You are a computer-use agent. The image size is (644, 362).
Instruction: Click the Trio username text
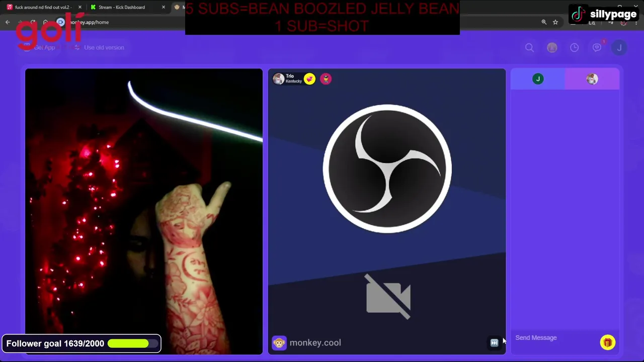click(x=290, y=76)
